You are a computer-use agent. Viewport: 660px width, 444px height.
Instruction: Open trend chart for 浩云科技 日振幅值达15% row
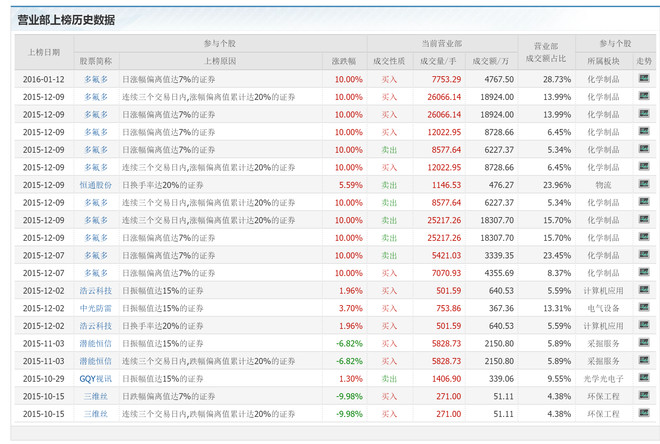point(644,290)
